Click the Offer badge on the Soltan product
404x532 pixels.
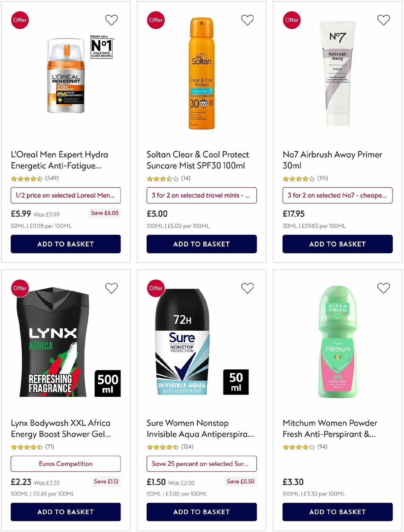(156, 20)
